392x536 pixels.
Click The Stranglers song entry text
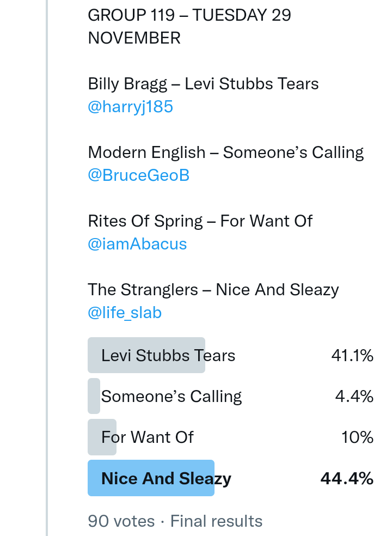(213, 290)
